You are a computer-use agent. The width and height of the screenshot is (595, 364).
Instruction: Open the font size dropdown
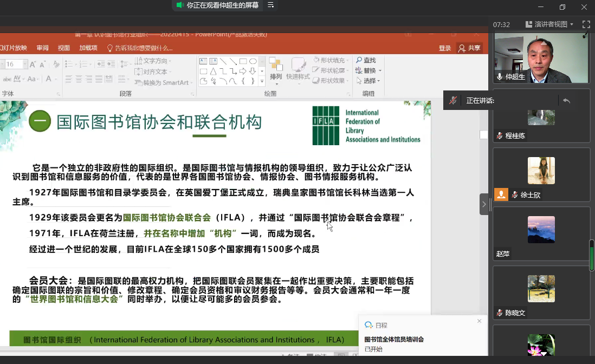point(25,64)
